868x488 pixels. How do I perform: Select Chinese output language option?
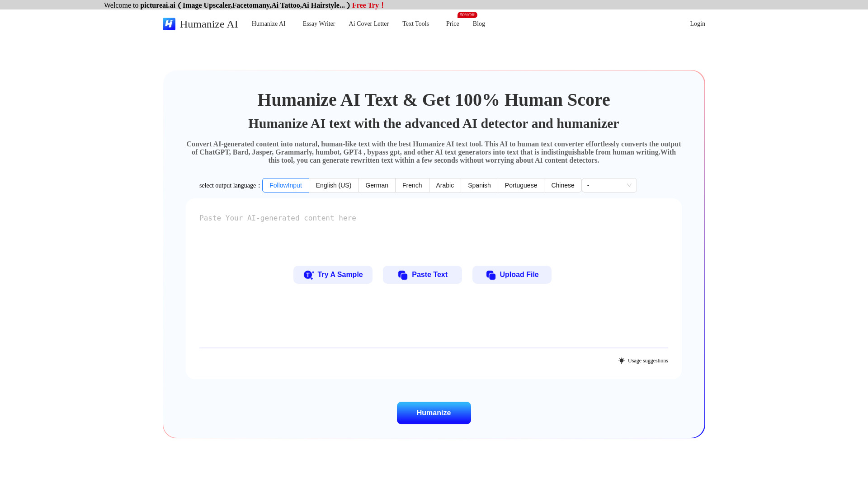click(x=562, y=185)
